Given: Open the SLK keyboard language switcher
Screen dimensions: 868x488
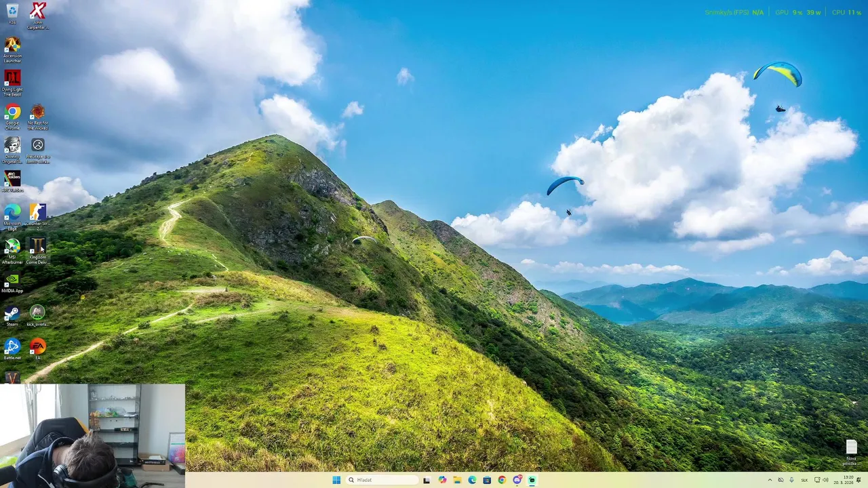Looking at the screenshot, I should coord(804,480).
